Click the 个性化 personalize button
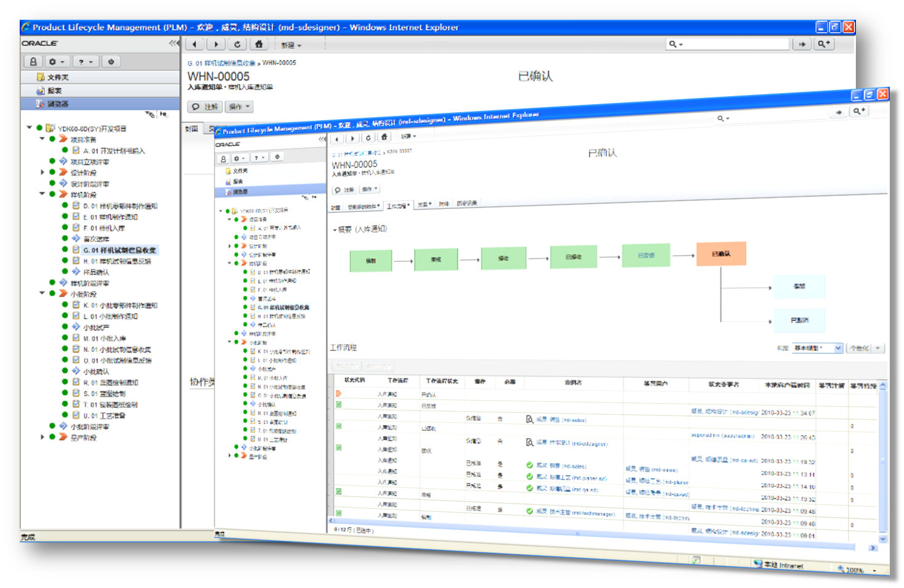 [x=860, y=348]
